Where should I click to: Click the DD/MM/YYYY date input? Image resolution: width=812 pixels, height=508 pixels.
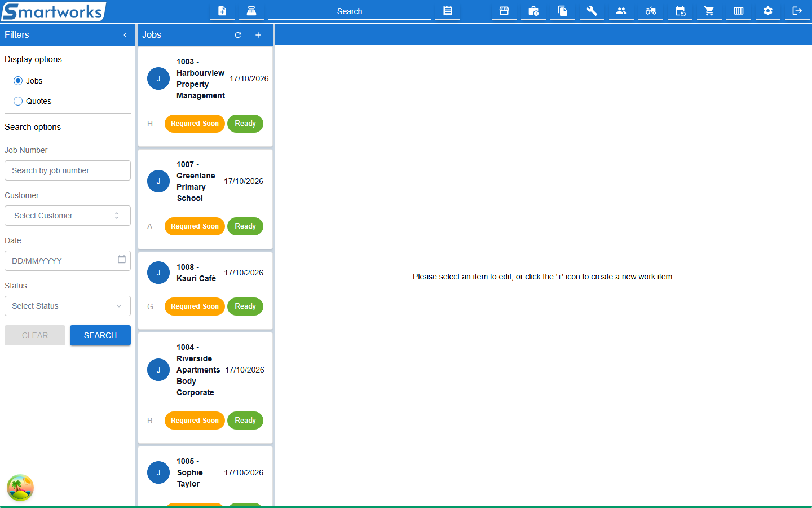pos(68,261)
